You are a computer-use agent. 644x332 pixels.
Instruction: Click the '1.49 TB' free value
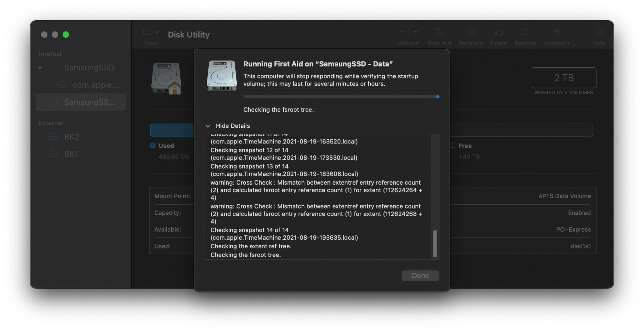pyautogui.click(x=469, y=157)
